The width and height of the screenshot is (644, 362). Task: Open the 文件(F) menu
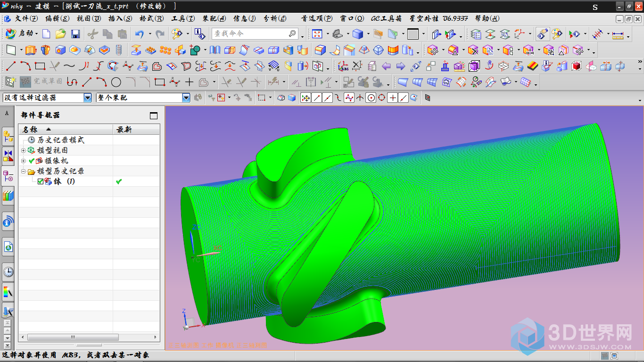click(x=26, y=18)
